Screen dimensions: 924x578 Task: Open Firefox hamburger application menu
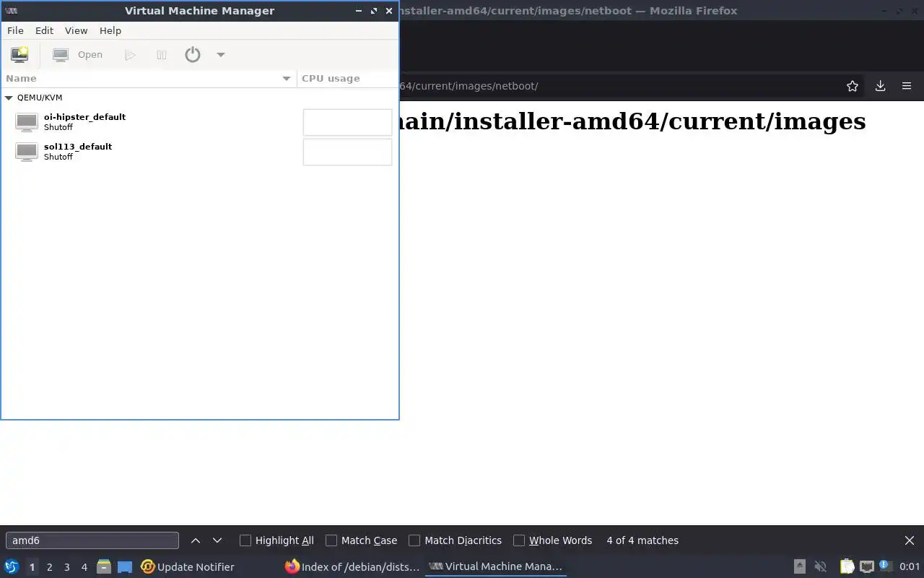tap(907, 86)
